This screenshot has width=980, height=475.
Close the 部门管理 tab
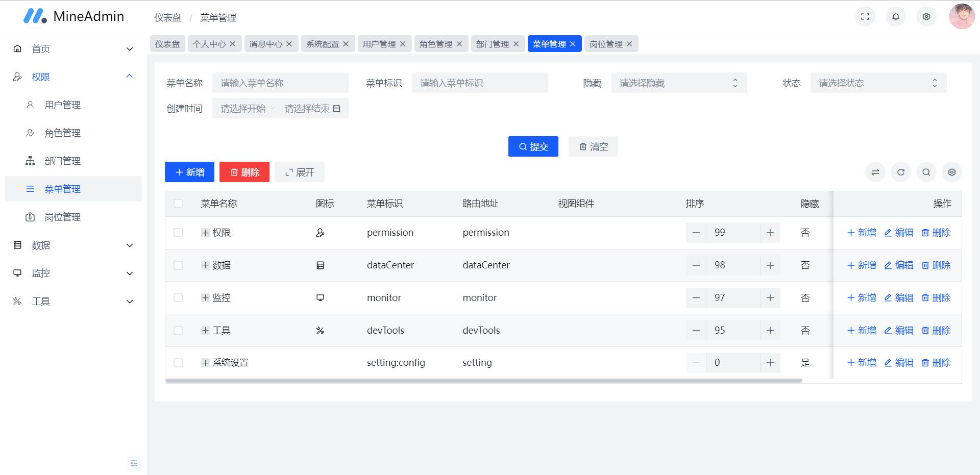(516, 44)
